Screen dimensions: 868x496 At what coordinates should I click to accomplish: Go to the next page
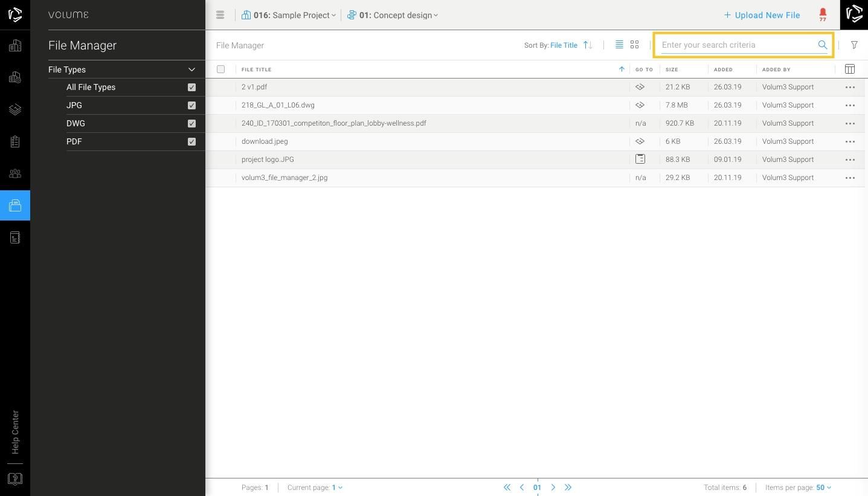553,488
